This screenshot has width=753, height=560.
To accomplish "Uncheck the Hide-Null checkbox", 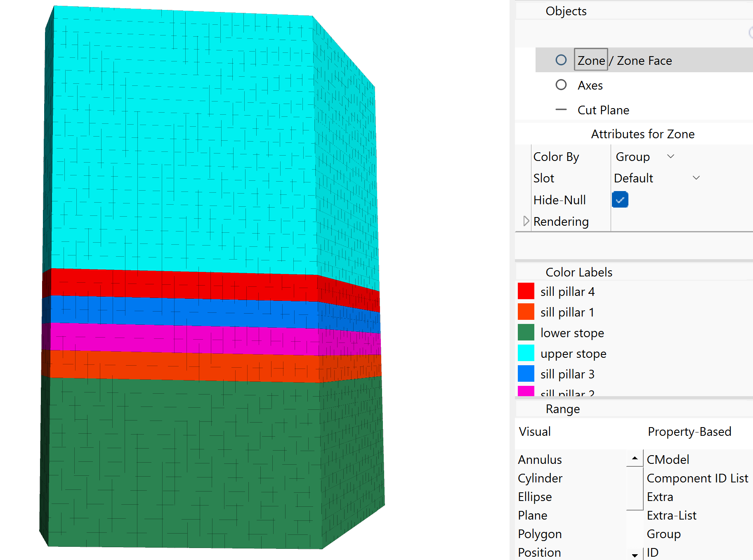I will (620, 200).
